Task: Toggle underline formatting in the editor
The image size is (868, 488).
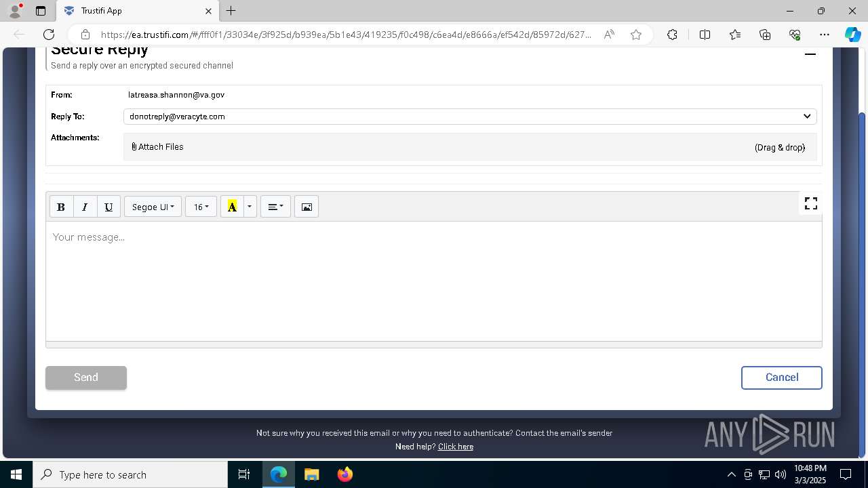Action: point(108,207)
